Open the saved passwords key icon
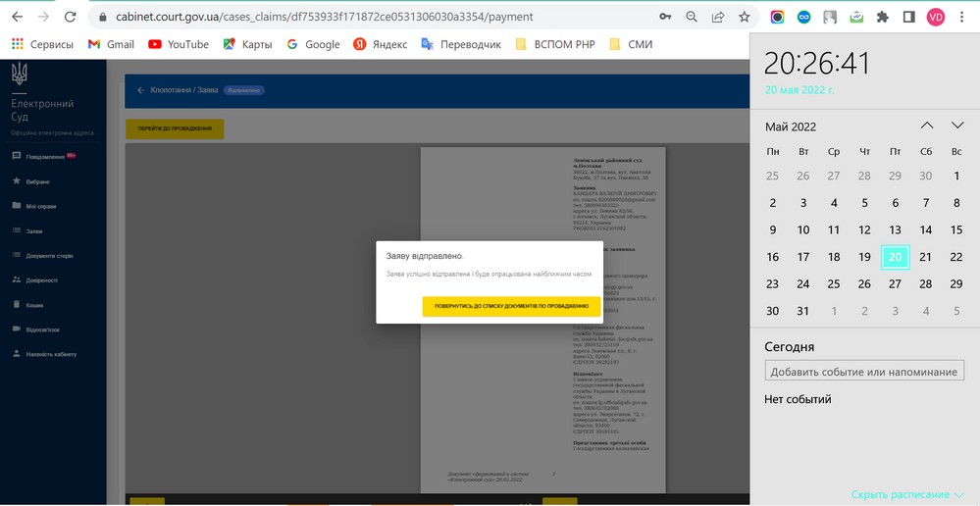This screenshot has height=506, width=980. pyautogui.click(x=665, y=17)
